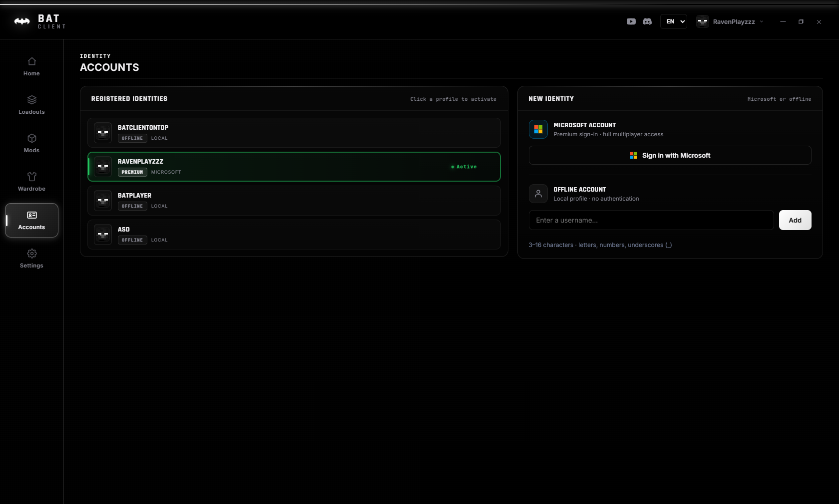This screenshot has height=504, width=839.
Task: Open the Loadouts section
Action: [x=31, y=105]
